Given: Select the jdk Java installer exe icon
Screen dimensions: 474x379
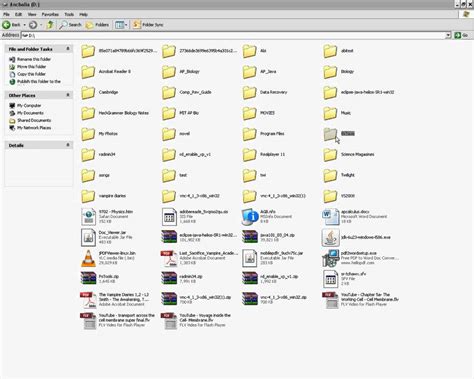Looking at the screenshot, I should coord(330,237).
